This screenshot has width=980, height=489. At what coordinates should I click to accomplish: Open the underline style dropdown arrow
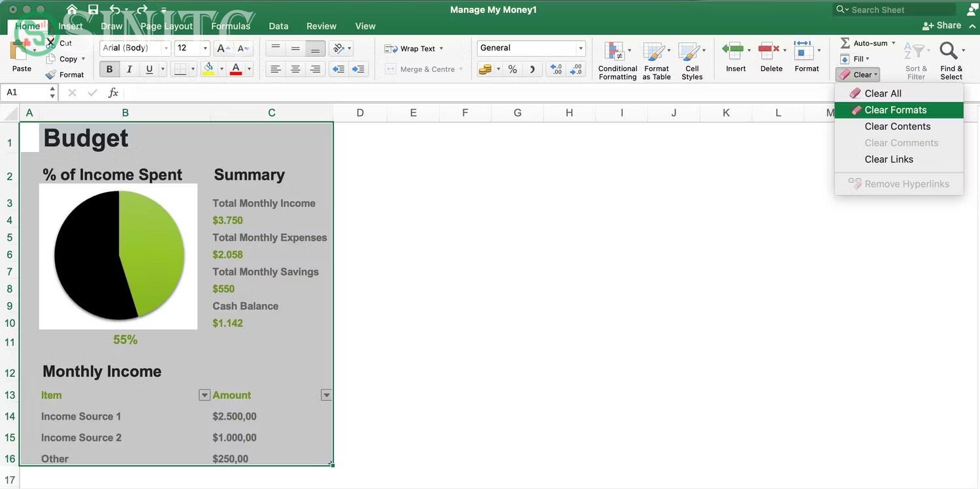(163, 69)
